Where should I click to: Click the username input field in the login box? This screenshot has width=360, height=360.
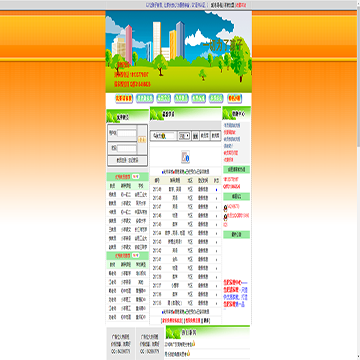click(127, 133)
